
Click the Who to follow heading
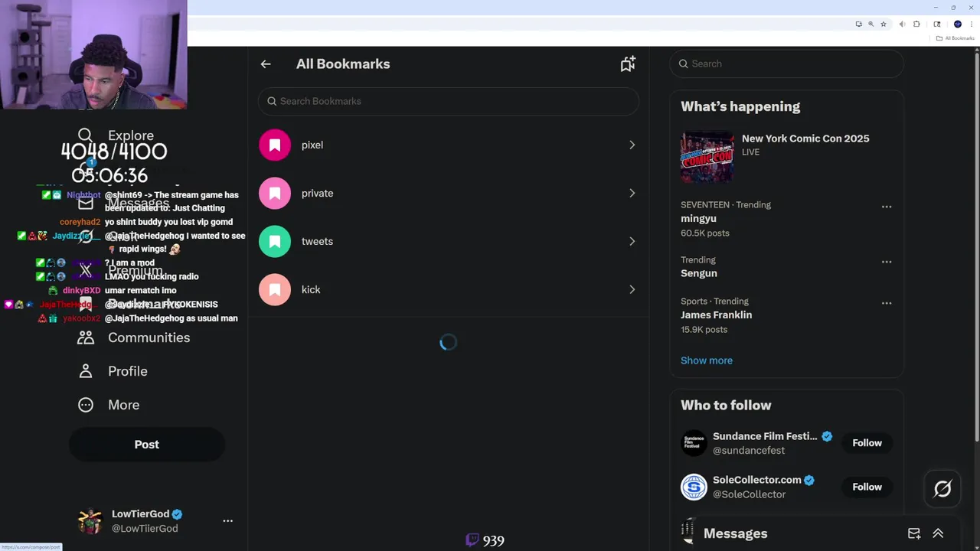click(726, 405)
